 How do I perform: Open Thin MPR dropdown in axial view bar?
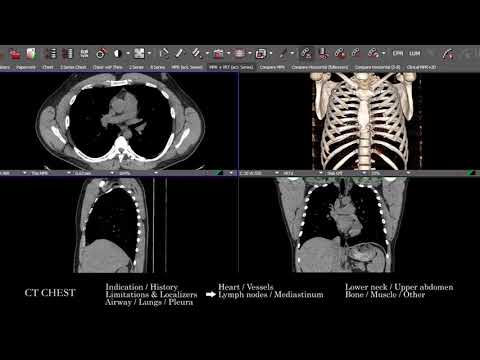(69, 173)
